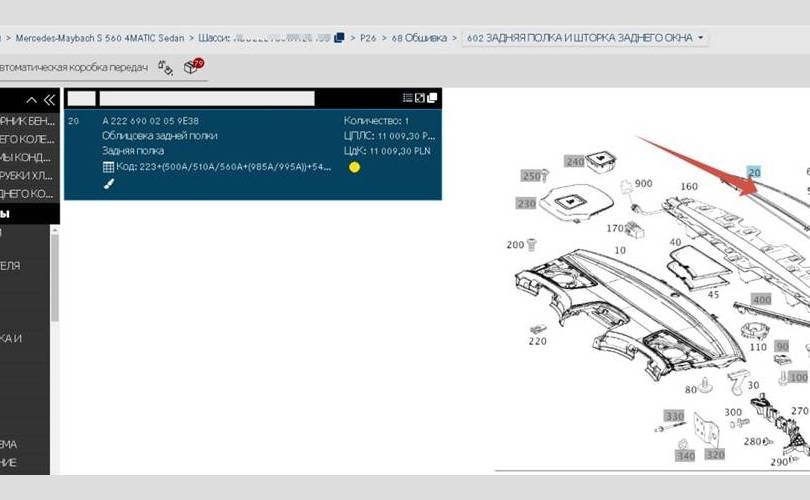Viewport: 810px width, 500px height.
Task: Select highlighted callout 20 in the diagram
Action: (754, 173)
